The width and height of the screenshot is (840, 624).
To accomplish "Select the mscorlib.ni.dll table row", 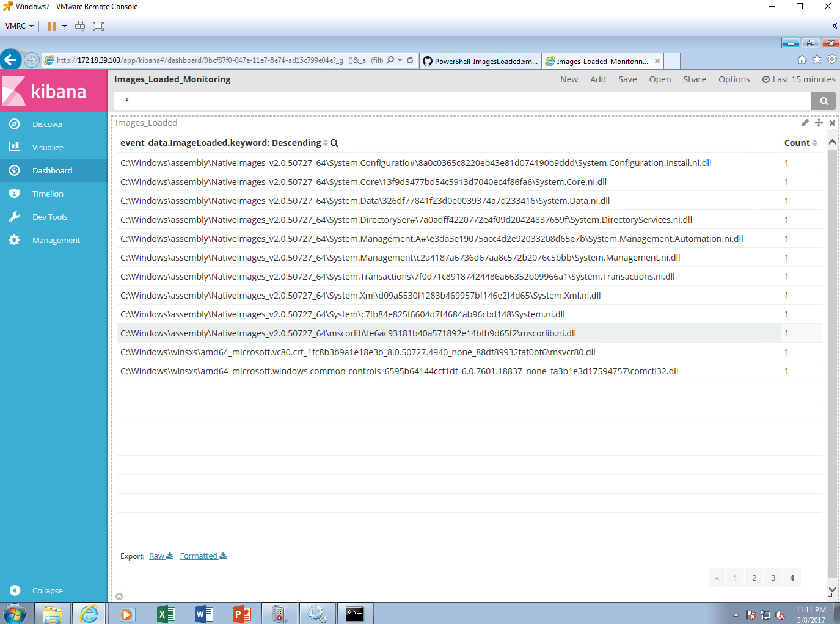I will tap(469, 333).
